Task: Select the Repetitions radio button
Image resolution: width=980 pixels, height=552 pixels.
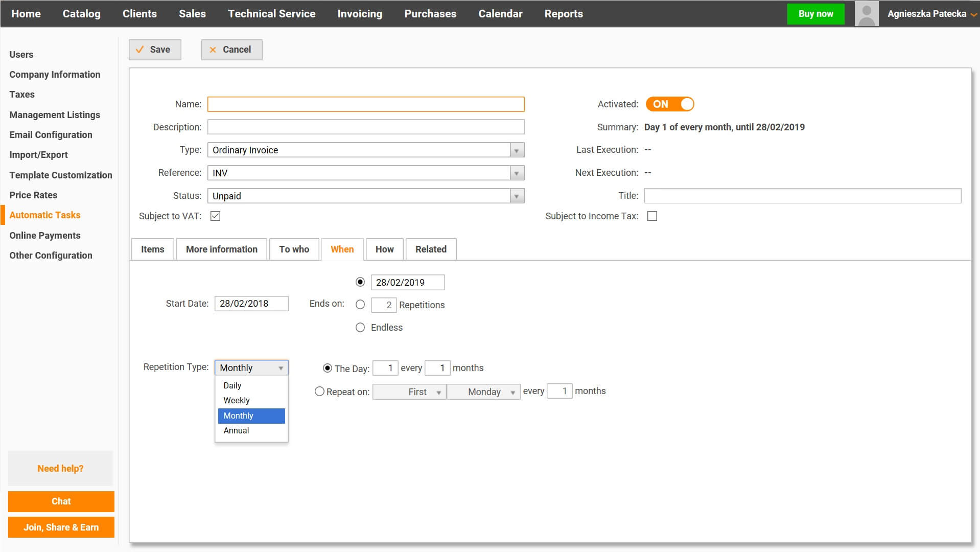Action: (360, 305)
